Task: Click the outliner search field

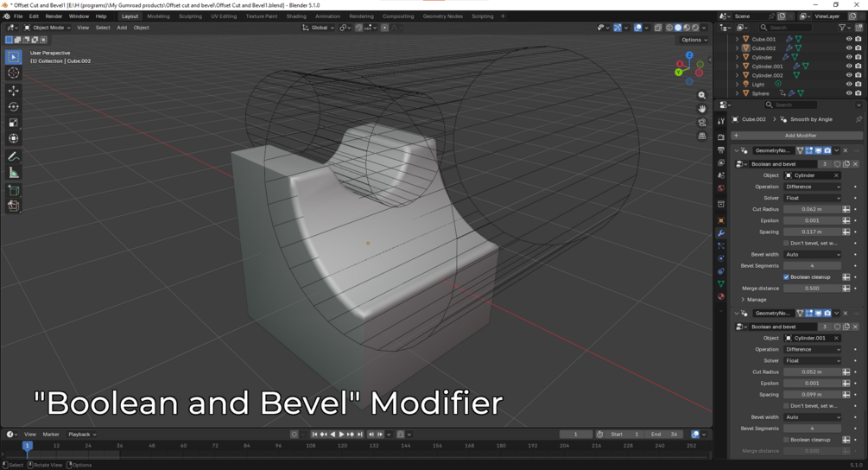Action: tap(785, 28)
